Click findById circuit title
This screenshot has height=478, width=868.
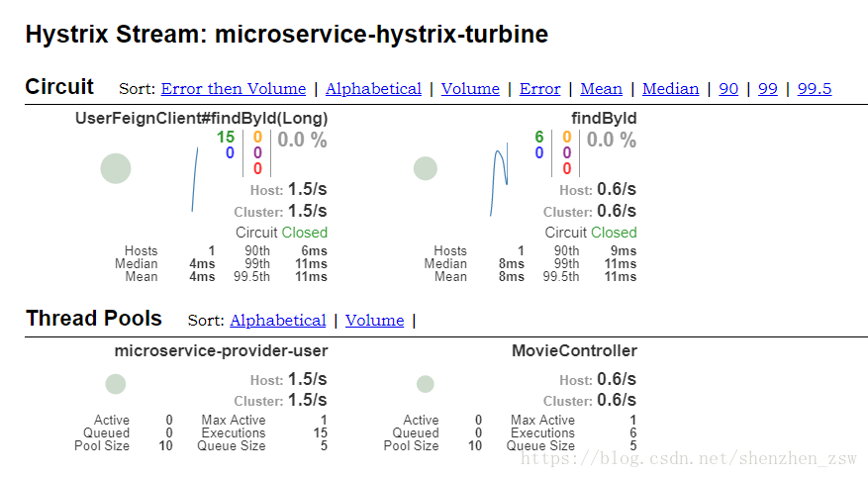coord(604,119)
